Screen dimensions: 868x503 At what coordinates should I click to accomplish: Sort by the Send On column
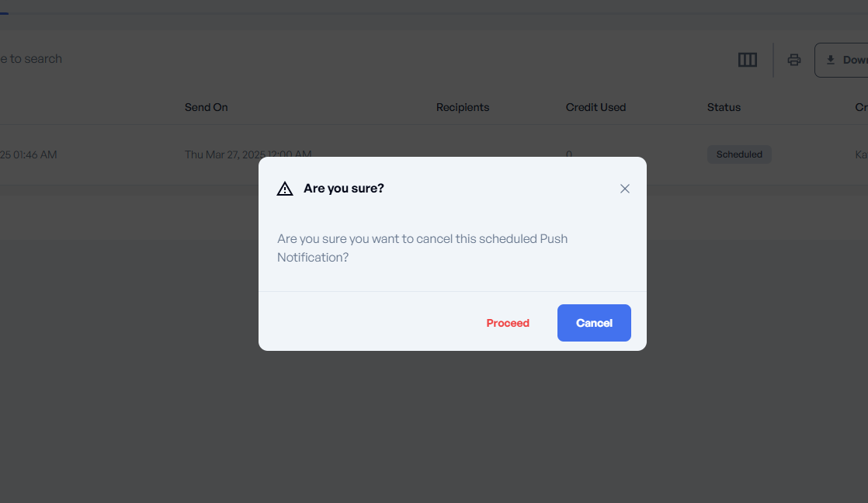[207, 107]
